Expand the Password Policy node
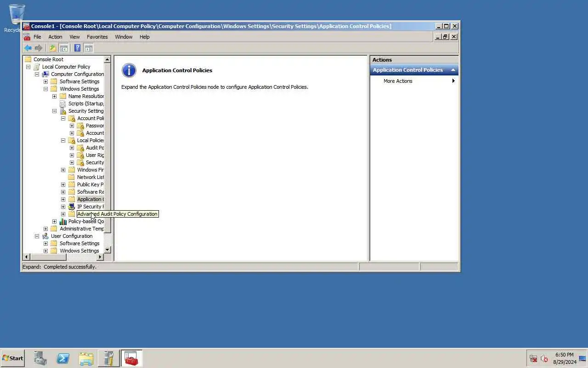 point(72,126)
